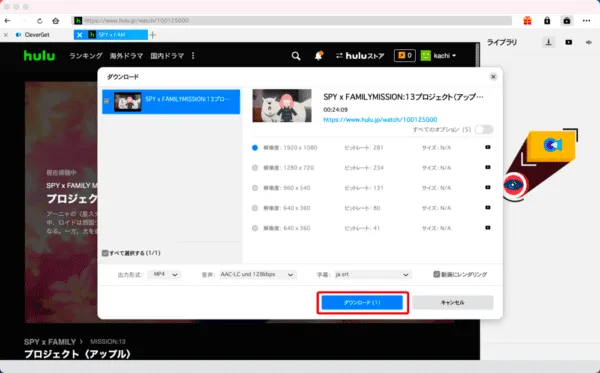
Task: Open the 音声 AAC-LC dropdown
Action: [x=257, y=274]
